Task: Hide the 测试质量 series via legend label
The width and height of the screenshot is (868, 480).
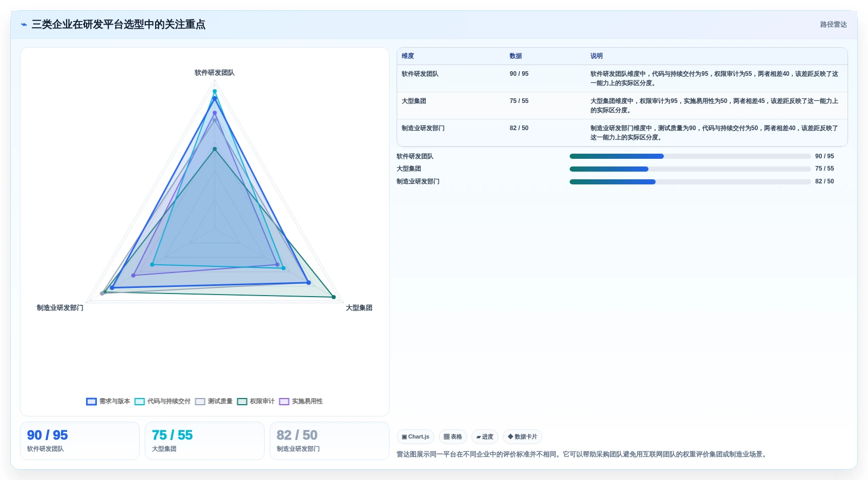Action: click(220, 402)
